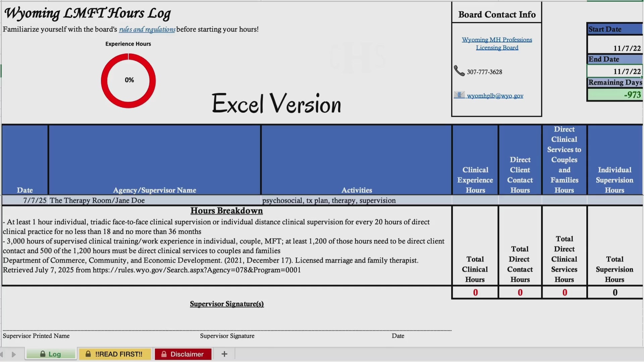Screen dimensions: 644x362
Task: Open the Disclaimer sheet tab
Action: pos(183,354)
